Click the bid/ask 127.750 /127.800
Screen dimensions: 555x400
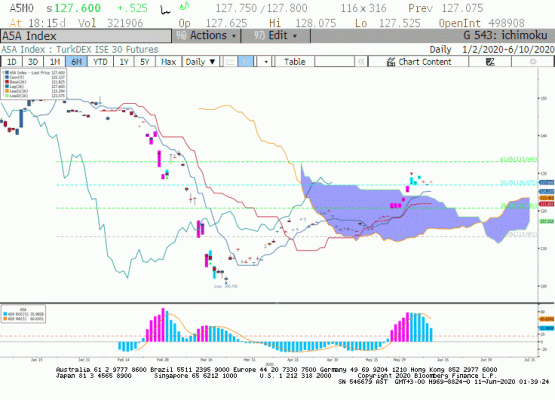pos(261,8)
